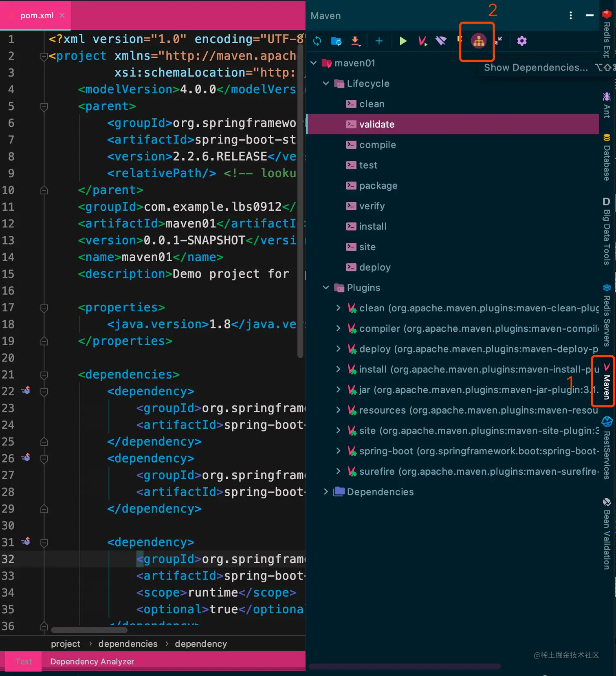Click Generate Sources and Update Folders icon
This screenshot has height=676, width=616.
[336, 41]
